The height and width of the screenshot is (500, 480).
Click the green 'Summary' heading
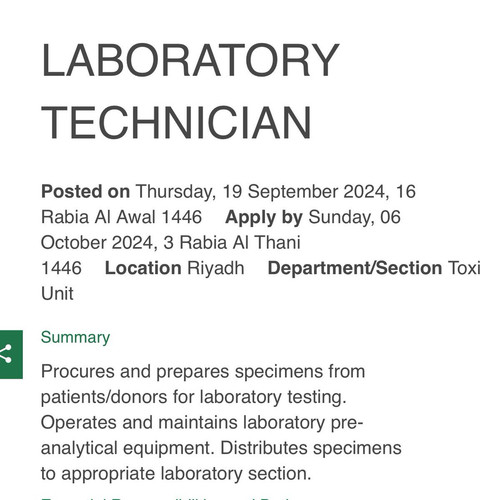(75, 337)
